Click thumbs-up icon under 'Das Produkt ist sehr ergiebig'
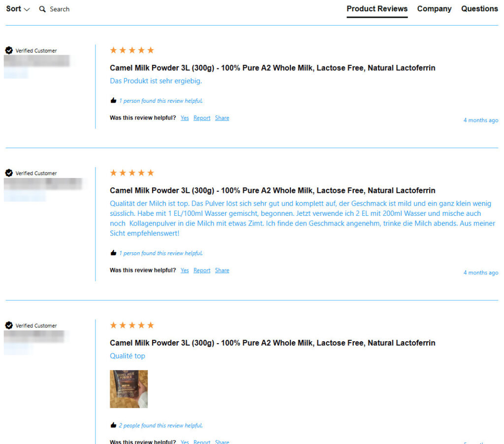Screen dimensions: 504x444 click(x=113, y=100)
